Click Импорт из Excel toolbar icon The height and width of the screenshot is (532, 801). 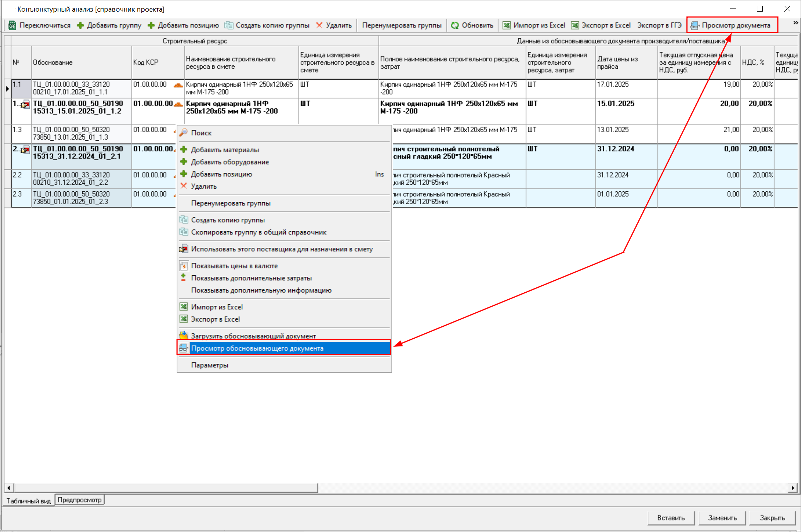click(x=506, y=26)
